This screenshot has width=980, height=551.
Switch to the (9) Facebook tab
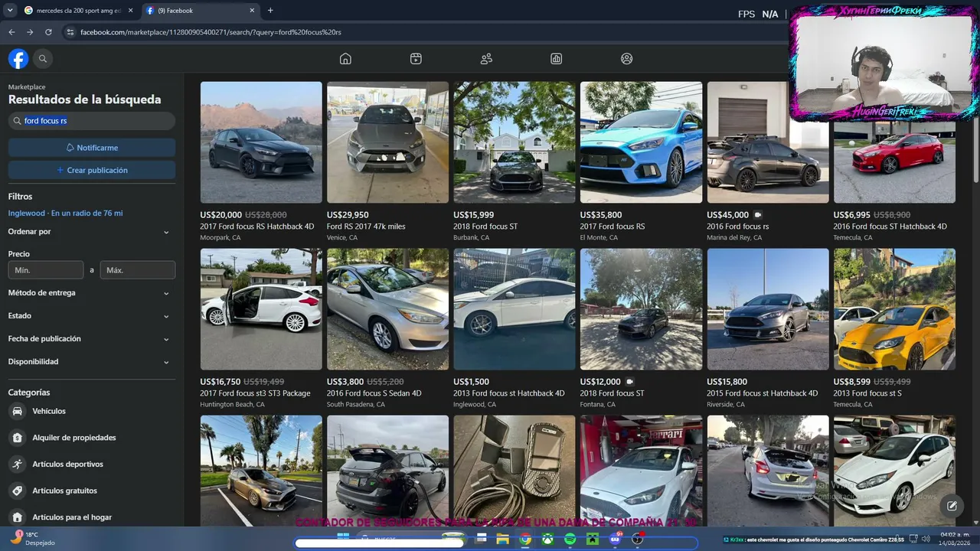(x=199, y=11)
